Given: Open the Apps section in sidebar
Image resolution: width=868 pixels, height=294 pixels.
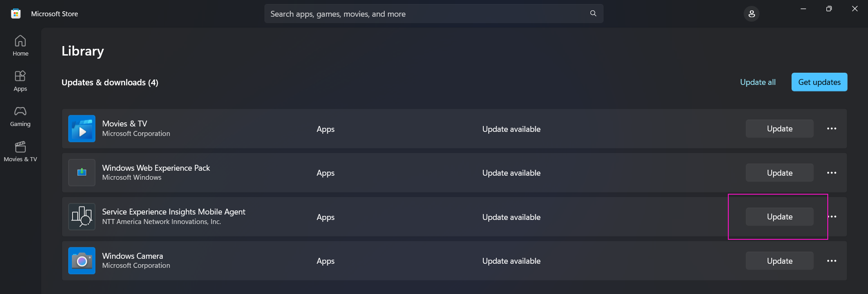Looking at the screenshot, I should (x=20, y=81).
